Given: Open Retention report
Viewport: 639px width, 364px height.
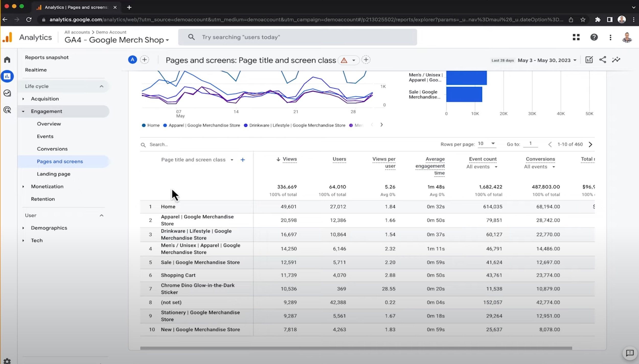Looking at the screenshot, I should pyautogui.click(x=43, y=199).
